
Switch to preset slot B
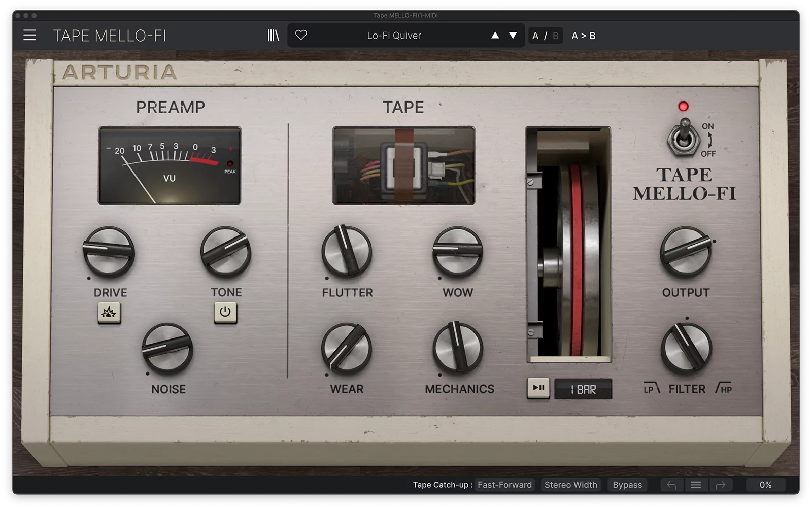(556, 36)
